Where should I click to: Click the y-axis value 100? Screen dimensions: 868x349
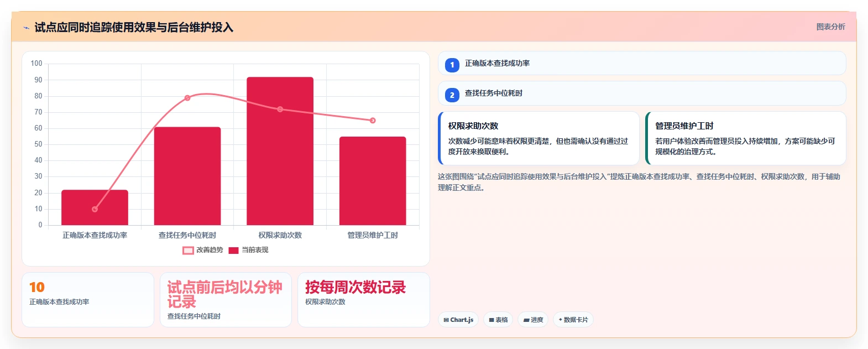pos(36,64)
